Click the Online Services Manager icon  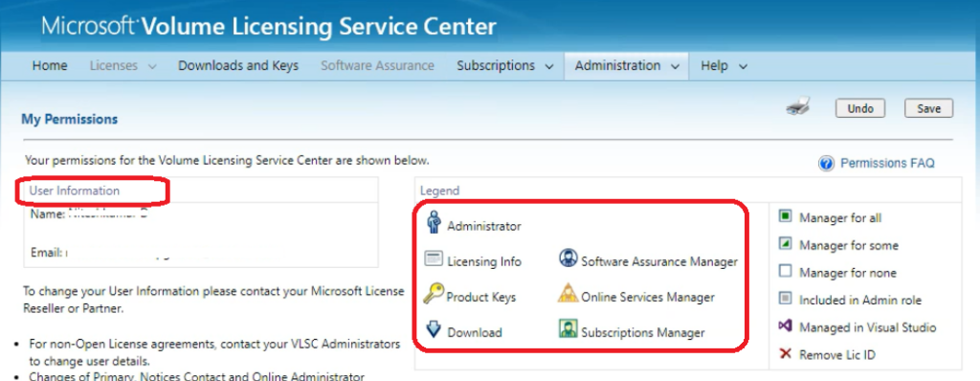pos(568,294)
